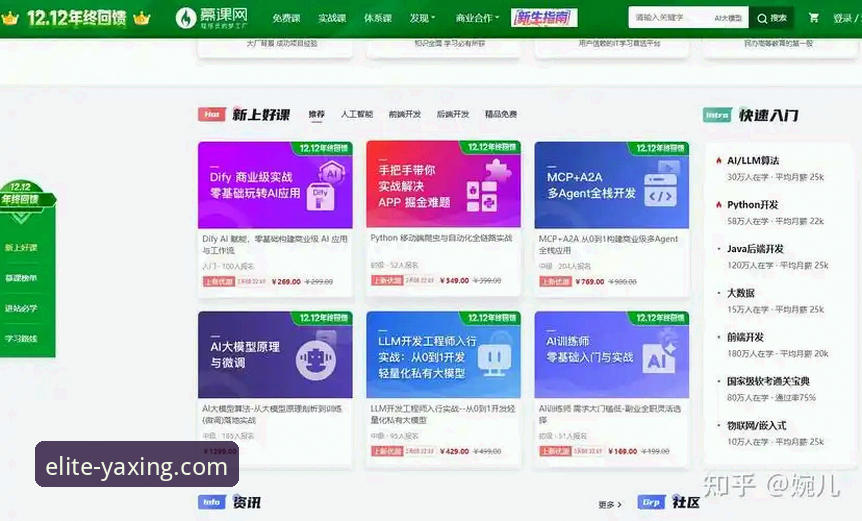Click the 上新优惠 tag on MCP course
The image size is (862, 521).
(555, 281)
